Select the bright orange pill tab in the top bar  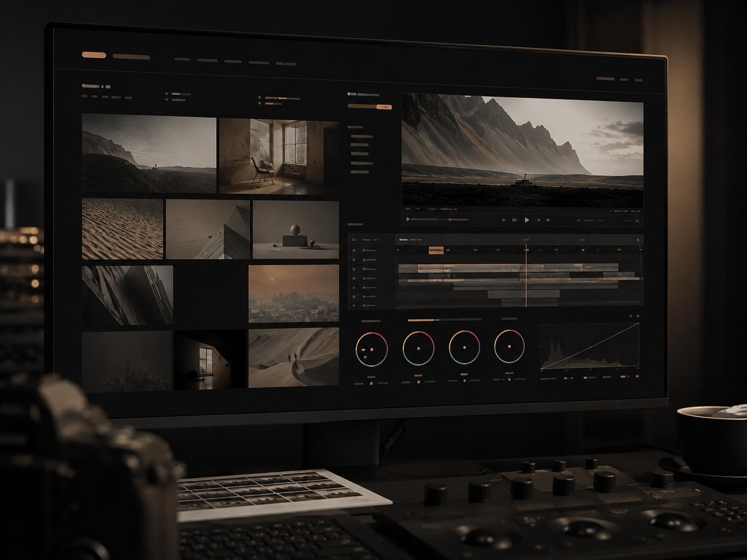point(94,55)
